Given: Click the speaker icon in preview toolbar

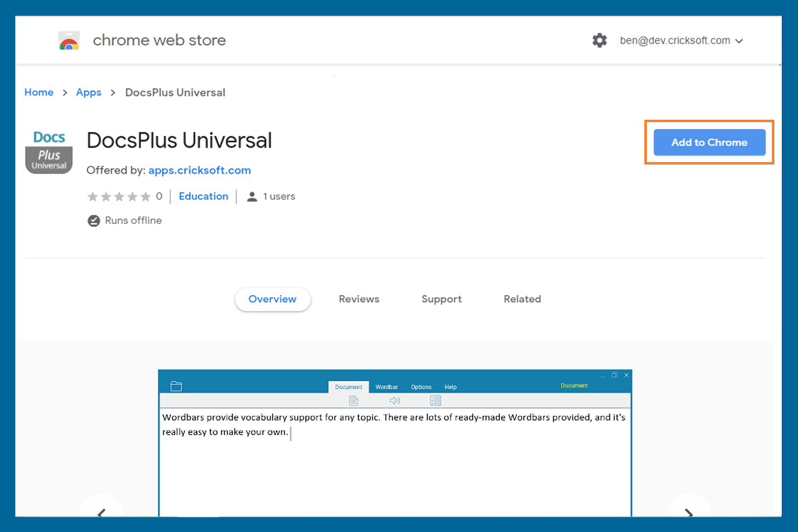Looking at the screenshot, I should point(395,400).
